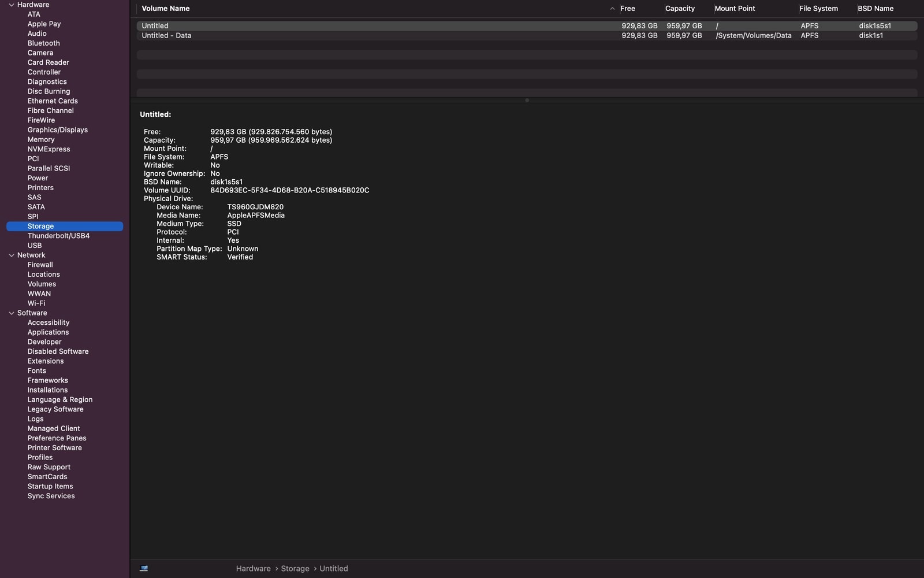Select Graphics/Displays entry
924x578 pixels.
click(58, 130)
